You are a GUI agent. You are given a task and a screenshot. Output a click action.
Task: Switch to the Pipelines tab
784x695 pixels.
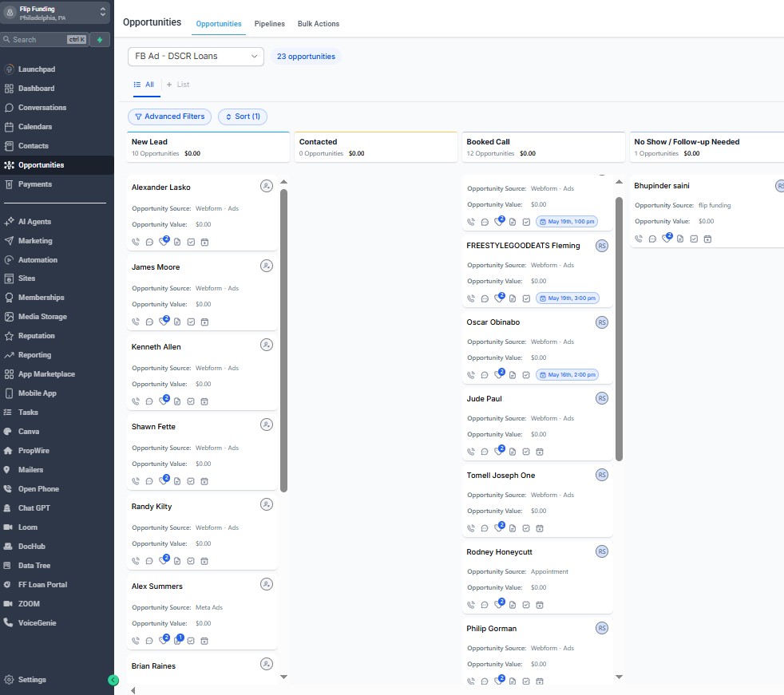pos(270,23)
